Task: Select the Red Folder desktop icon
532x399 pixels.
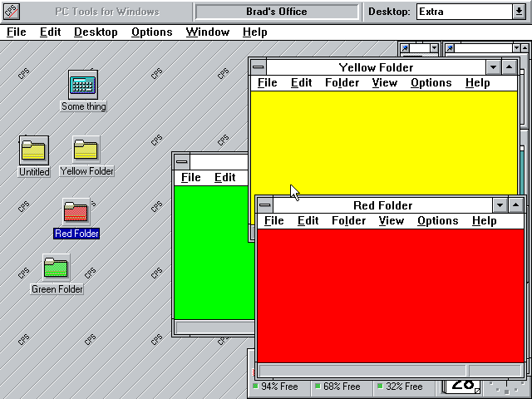Action: [76, 212]
